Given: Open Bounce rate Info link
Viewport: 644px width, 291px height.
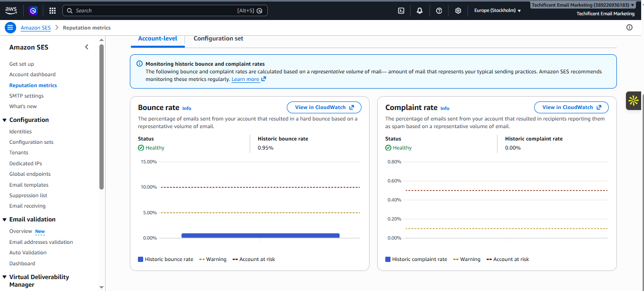Looking at the screenshot, I should 187,108.
